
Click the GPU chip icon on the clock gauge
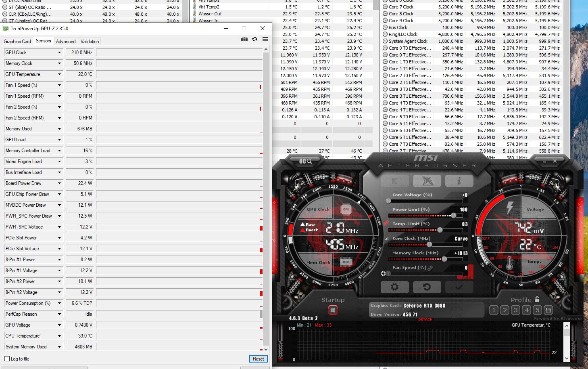pyautogui.click(x=346, y=209)
